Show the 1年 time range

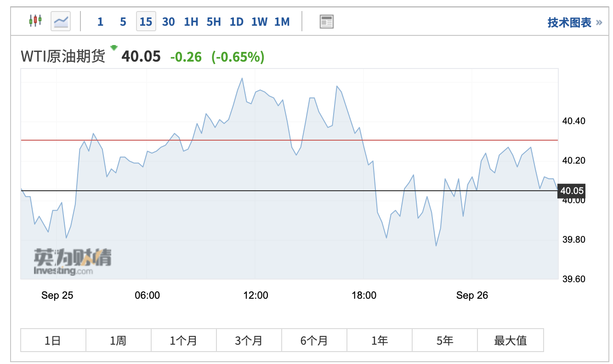[x=380, y=341]
